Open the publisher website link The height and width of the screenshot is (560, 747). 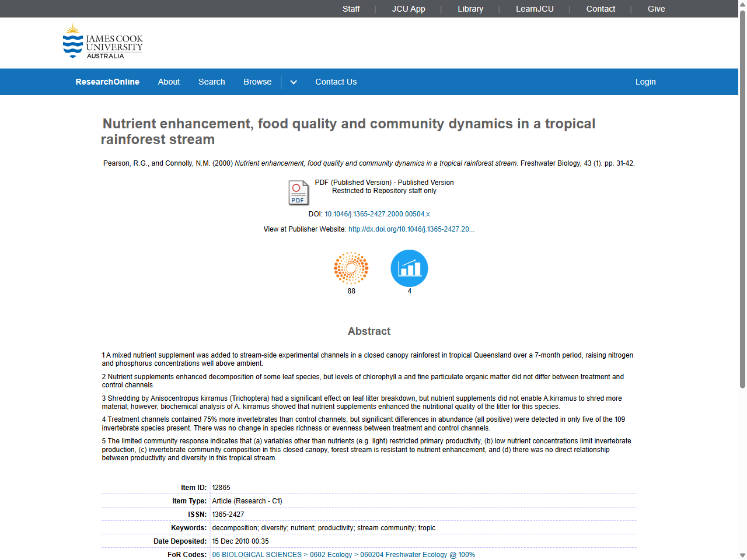point(411,229)
